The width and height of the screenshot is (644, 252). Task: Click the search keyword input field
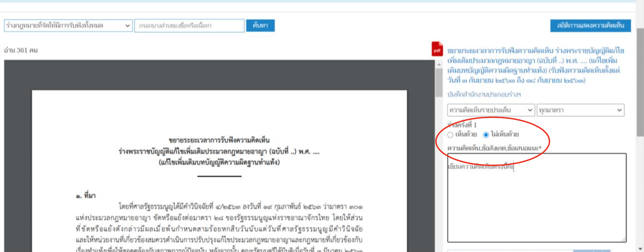(x=189, y=26)
